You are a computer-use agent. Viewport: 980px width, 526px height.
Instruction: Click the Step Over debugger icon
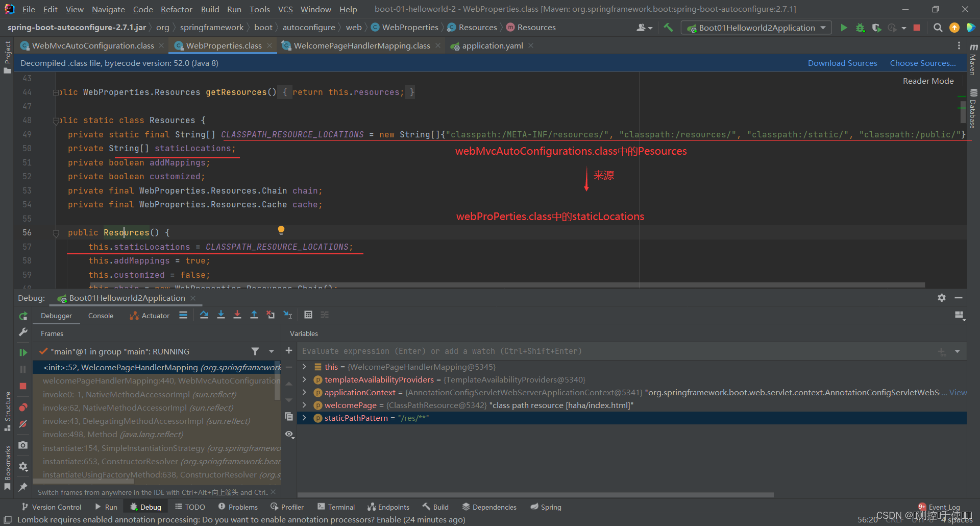(204, 315)
